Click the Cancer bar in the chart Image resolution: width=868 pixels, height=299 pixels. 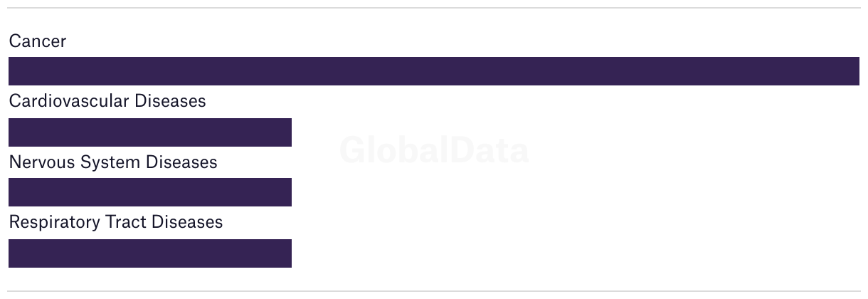coord(434,71)
